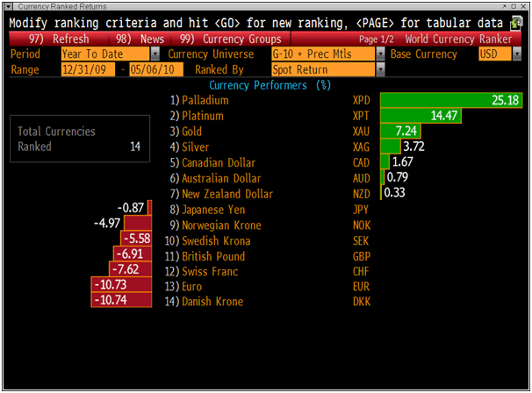Click the 3.72 Silver return value
The width and height of the screenshot is (532, 393).
[413, 146]
